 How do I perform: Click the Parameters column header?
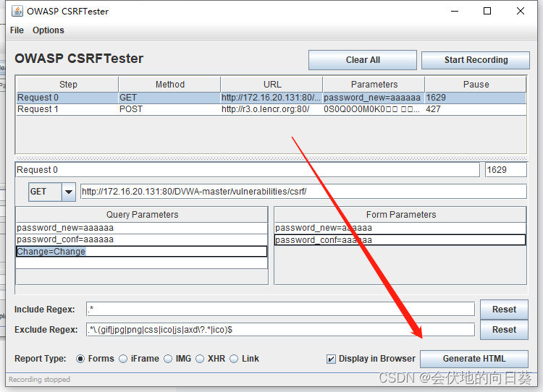pyautogui.click(x=374, y=85)
